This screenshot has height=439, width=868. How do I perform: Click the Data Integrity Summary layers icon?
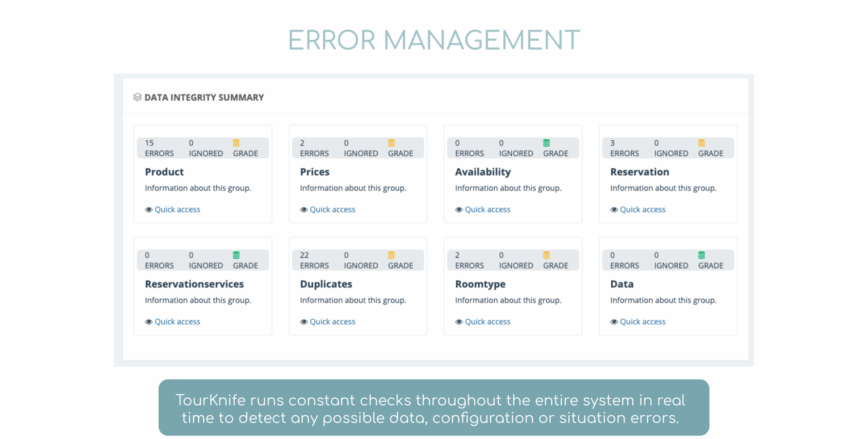coord(137,97)
